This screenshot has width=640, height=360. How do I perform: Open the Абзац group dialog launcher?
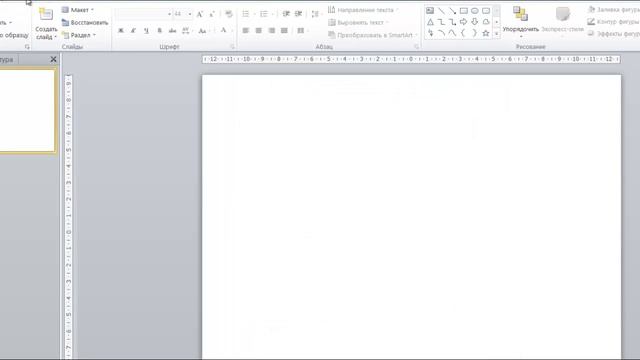click(x=416, y=47)
